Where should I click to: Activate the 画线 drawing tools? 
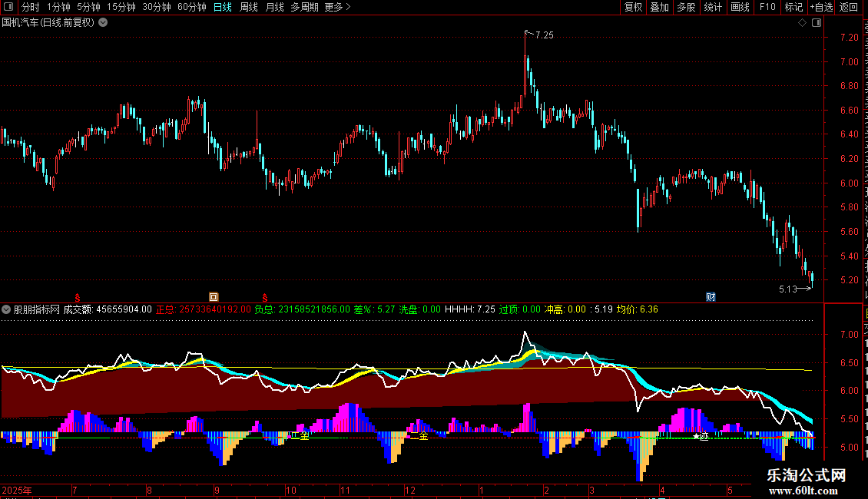click(740, 7)
